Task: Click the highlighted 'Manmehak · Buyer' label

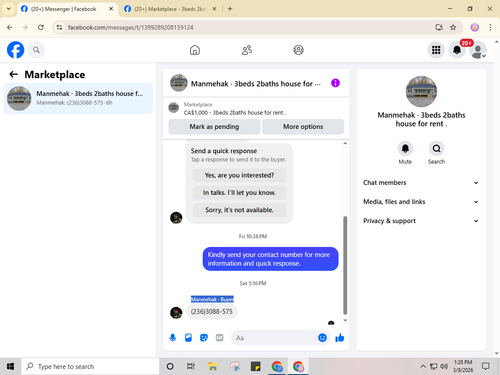Action: tap(212, 299)
